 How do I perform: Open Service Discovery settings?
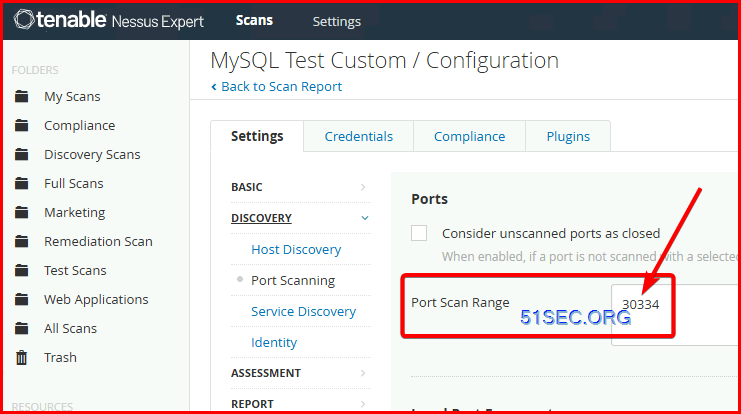pyautogui.click(x=303, y=311)
